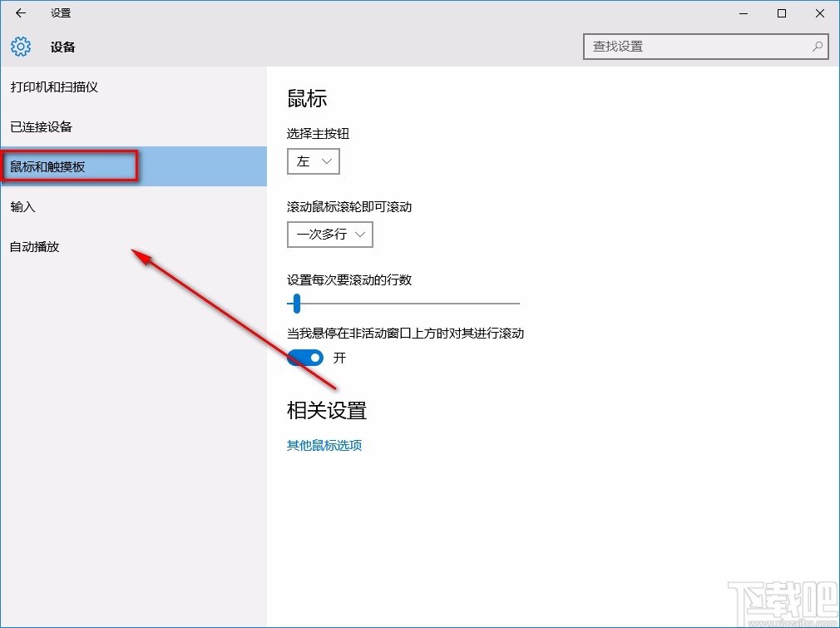Click the maximize window button
This screenshot has width=840, height=628.
781,13
